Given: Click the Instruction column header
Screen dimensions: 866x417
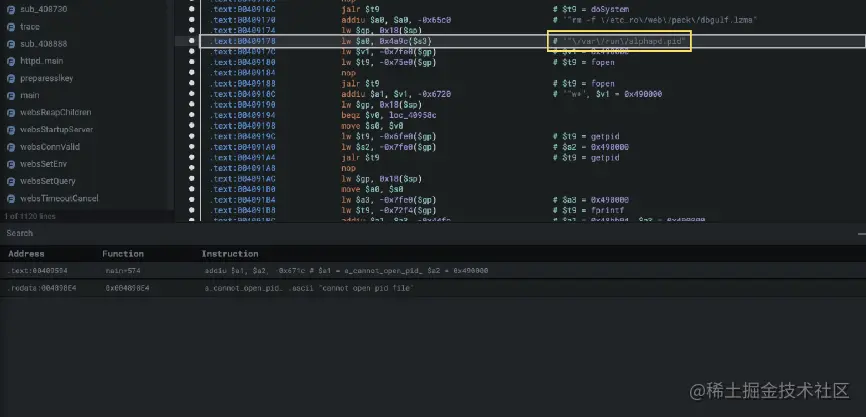Looking at the screenshot, I should point(230,254).
